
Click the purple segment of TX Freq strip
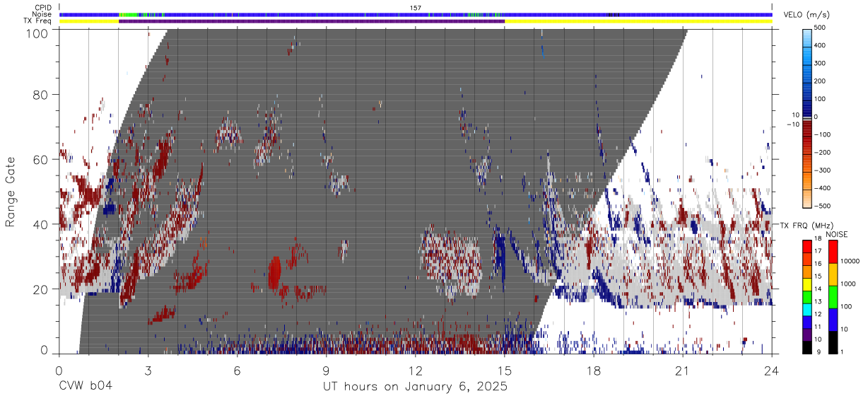point(312,21)
